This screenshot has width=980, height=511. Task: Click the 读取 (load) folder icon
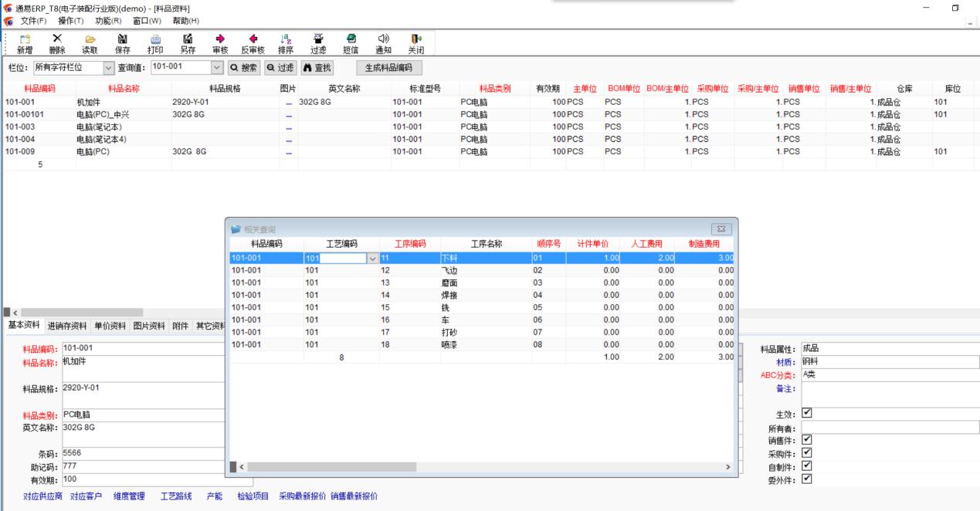point(90,43)
